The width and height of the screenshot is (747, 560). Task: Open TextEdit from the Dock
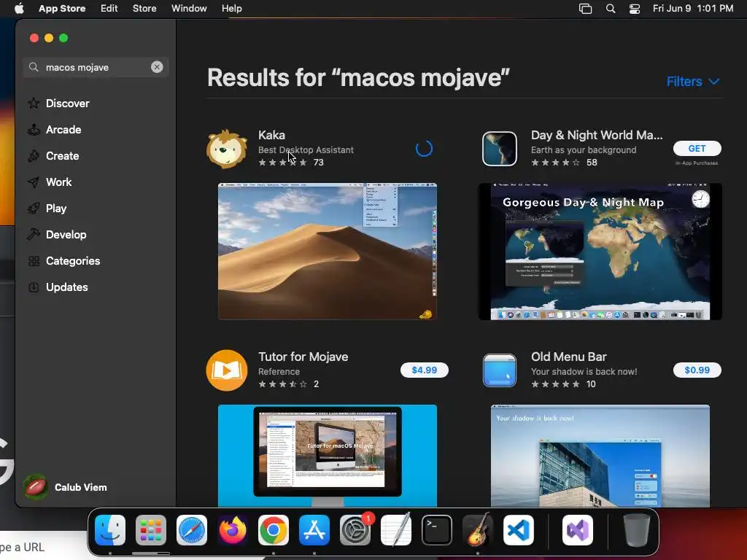click(396, 530)
